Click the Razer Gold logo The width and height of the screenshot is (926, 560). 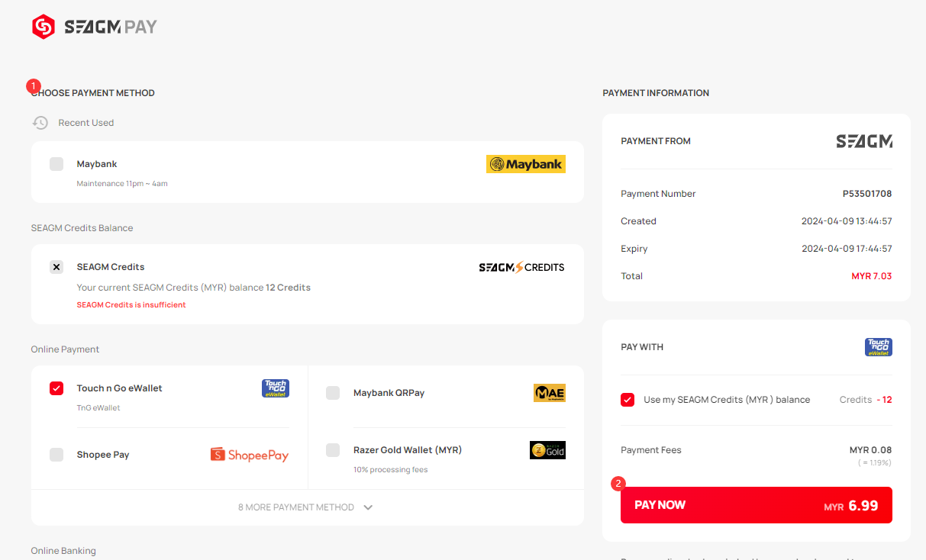[547, 450]
